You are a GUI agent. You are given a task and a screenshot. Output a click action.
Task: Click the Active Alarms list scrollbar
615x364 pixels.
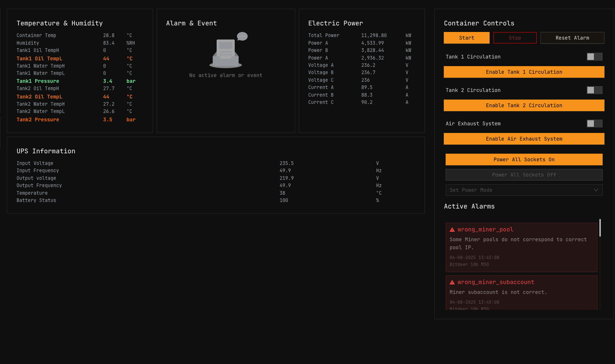(600, 228)
